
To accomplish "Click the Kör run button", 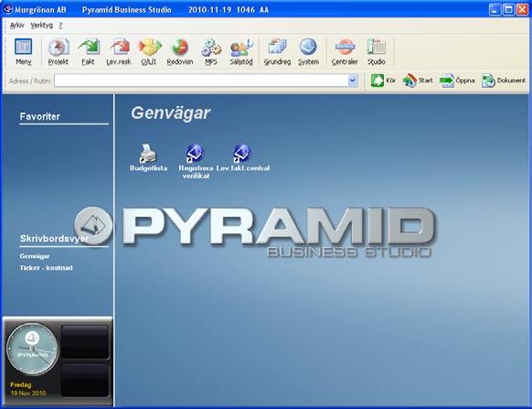I will point(383,81).
